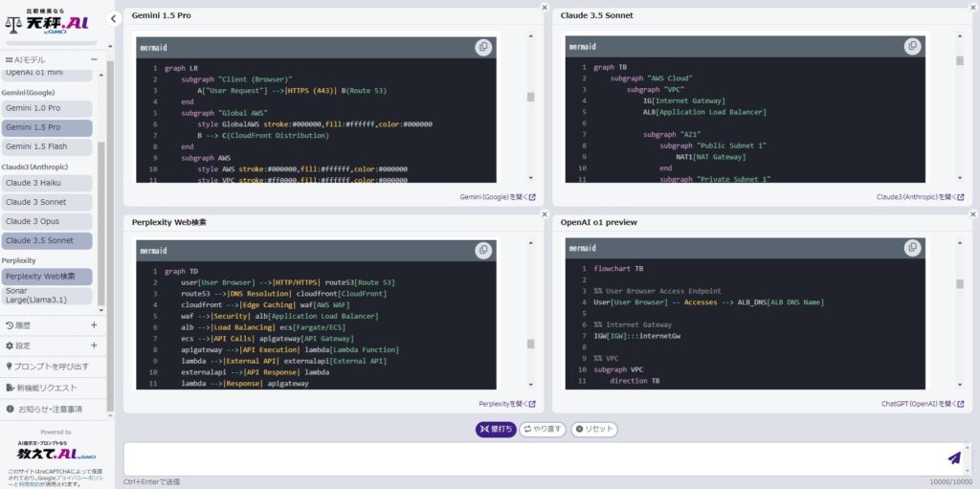Image resolution: width=980 pixels, height=489 pixels.
Task: Click the sidebar model list scrollbar
Action: pyautogui.click(x=101, y=222)
